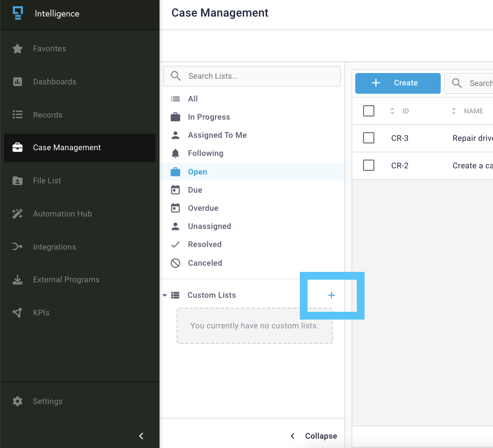Check the box for case CR-3
Viewport: 493px width, 448px height.
(x=369, y=138)
